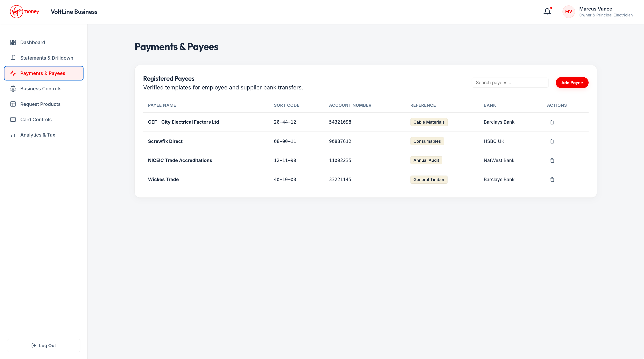Click the Dashboard grid icon

point(13,42)
